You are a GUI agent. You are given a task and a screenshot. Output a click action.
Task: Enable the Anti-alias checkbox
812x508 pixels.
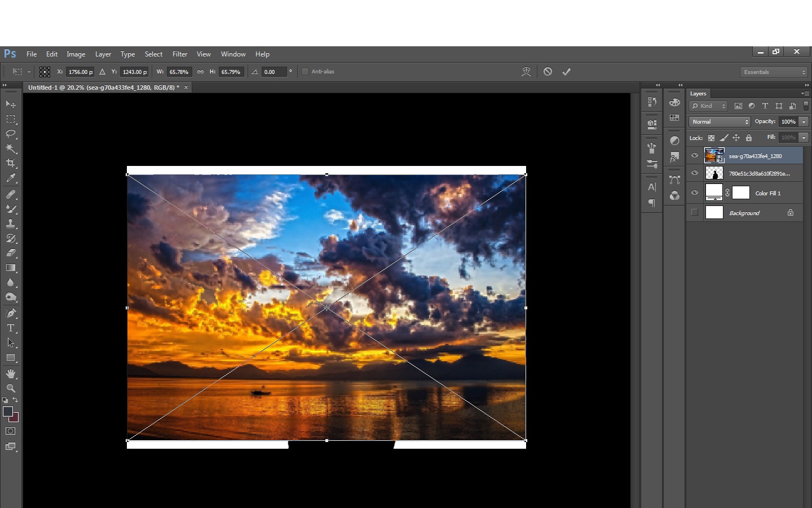pyautogui.click(x=305, y=72)
